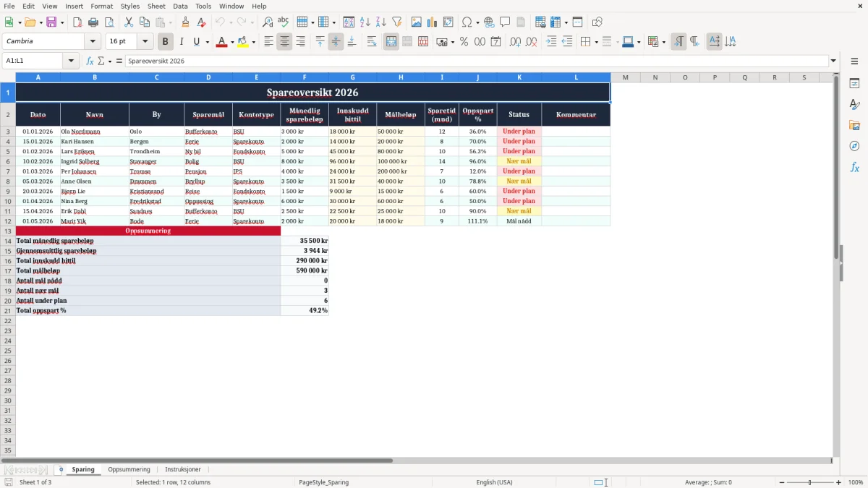Click Clone Formatting paintbrush icon

coord(186,22)
